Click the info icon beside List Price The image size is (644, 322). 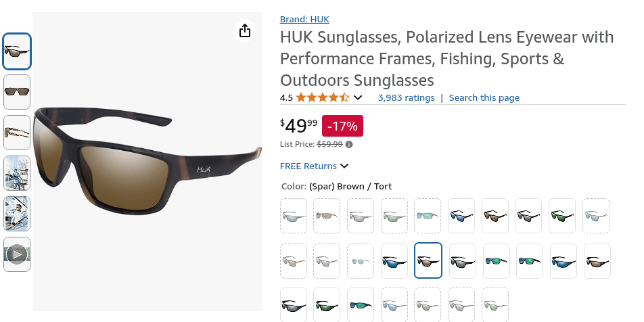[349, 144]
